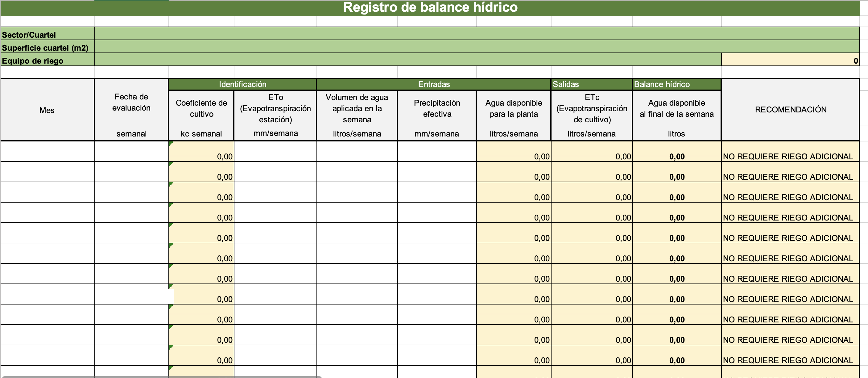The height and width of the screenshot is (378, 868).
Task: Select first row 'NO REQUIERE RIEGO ADICIONAL' cell
Action: (x=790, y=152)
